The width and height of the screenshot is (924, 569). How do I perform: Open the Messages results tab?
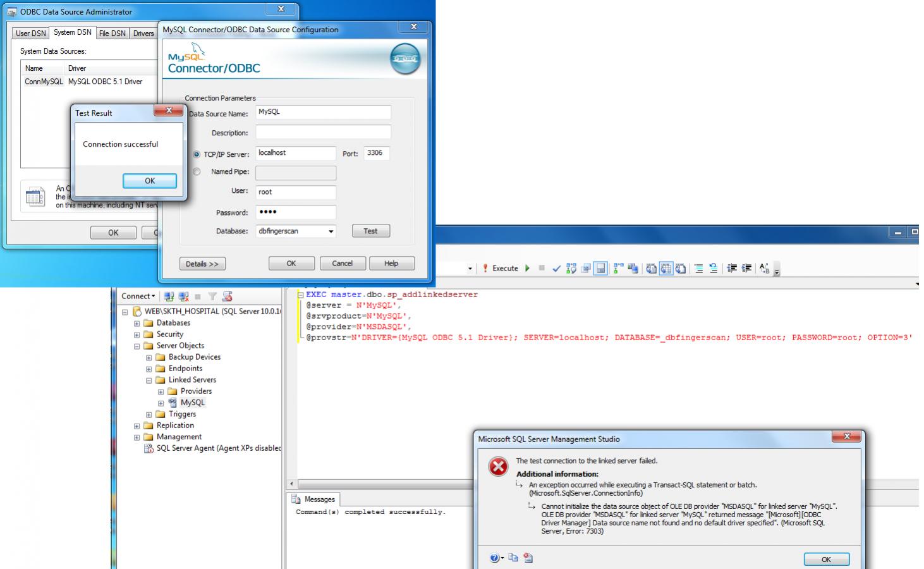click(313, 499)
